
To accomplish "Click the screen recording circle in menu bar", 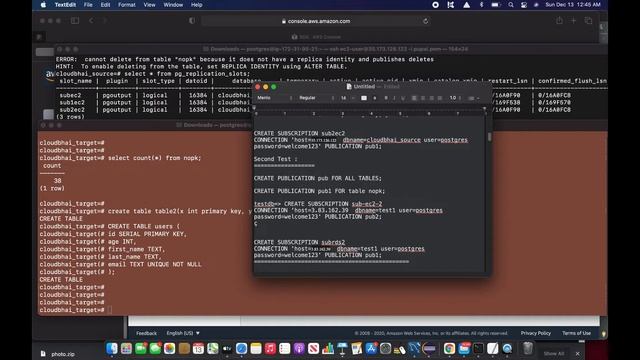I will 436,5.
